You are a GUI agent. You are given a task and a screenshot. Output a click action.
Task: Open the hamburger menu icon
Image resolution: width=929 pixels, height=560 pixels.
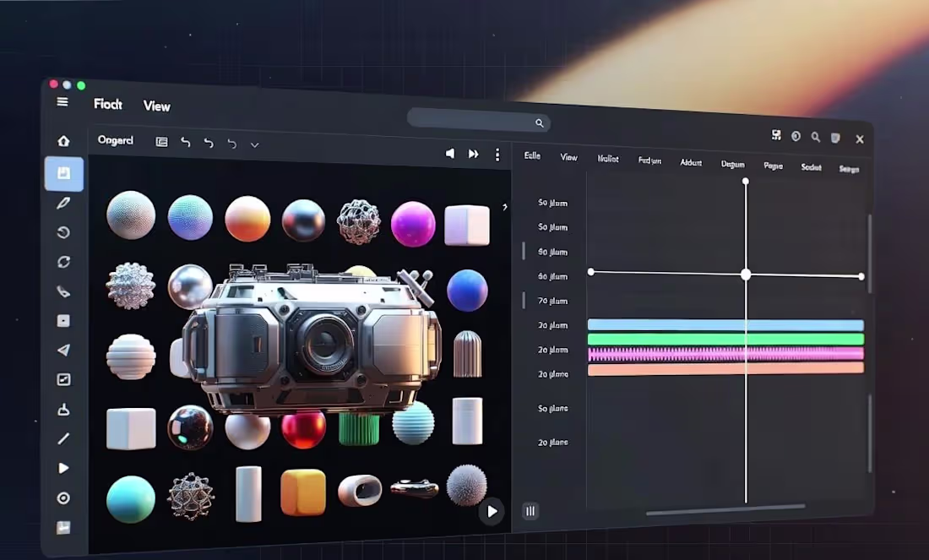point(62,102)
